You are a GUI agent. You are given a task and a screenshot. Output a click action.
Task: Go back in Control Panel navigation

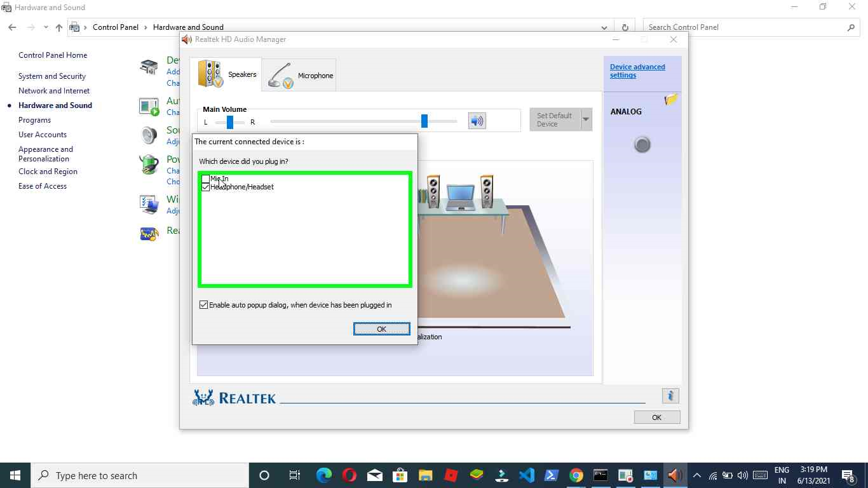point(12,27)
